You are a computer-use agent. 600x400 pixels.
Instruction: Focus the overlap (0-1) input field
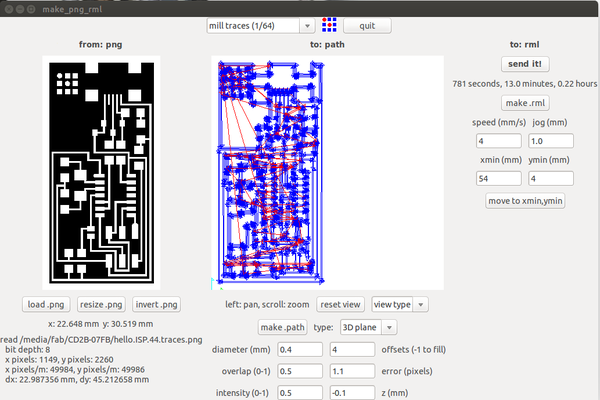click(300, 371)
